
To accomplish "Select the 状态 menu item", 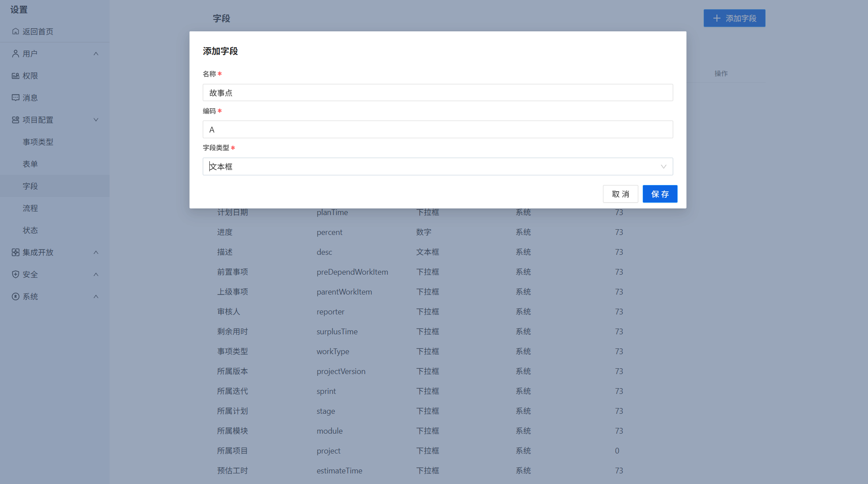I will pos(30,230).
